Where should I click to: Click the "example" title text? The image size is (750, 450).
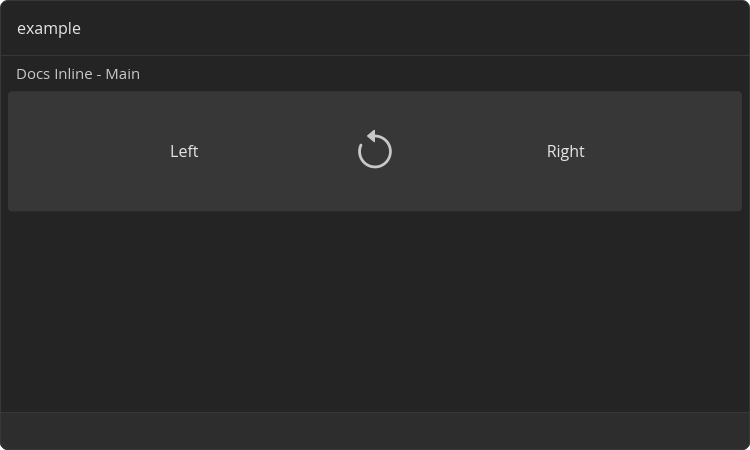49,28
